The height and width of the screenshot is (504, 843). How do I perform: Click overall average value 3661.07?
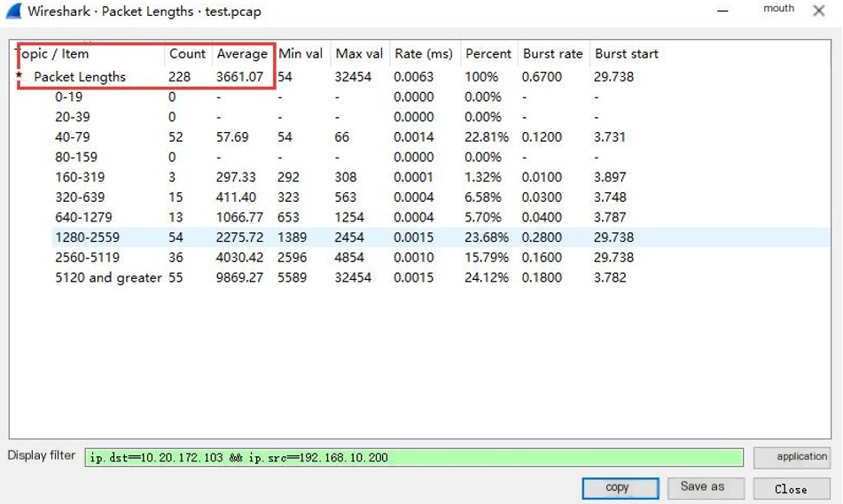[x=240, y=77]
